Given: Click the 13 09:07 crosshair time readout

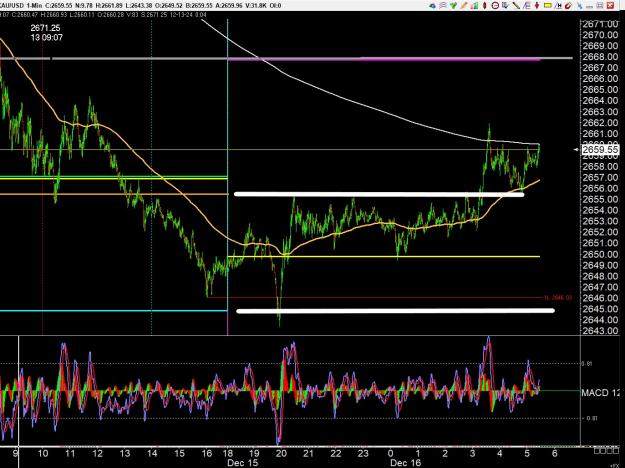Looking at the screenshot, I should [x=47, y=37].
